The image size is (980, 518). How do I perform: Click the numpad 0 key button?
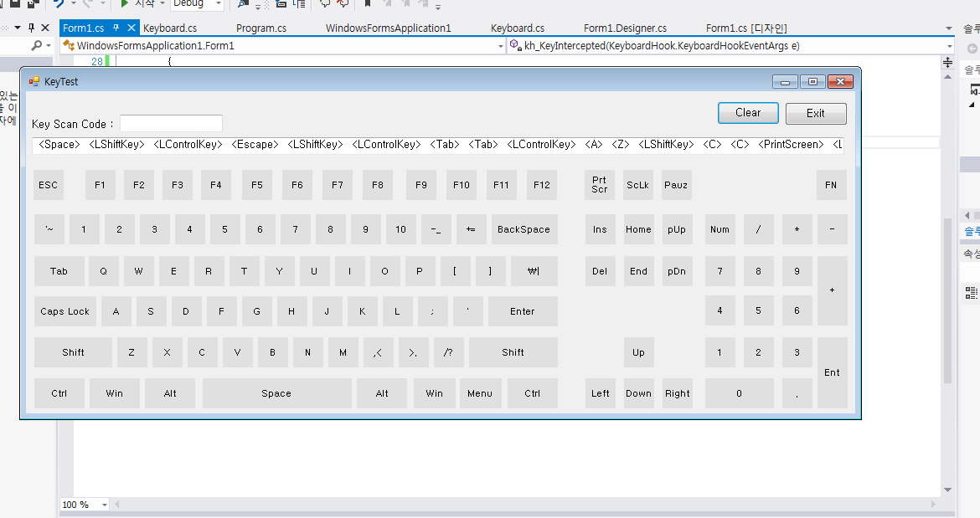click(x=740, y=393)
